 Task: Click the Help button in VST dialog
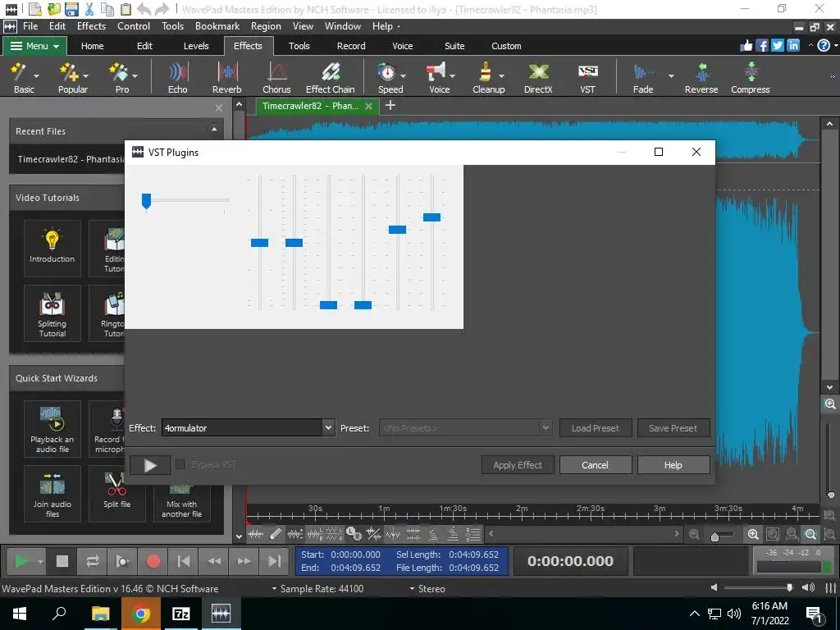[x=673, y=465]
